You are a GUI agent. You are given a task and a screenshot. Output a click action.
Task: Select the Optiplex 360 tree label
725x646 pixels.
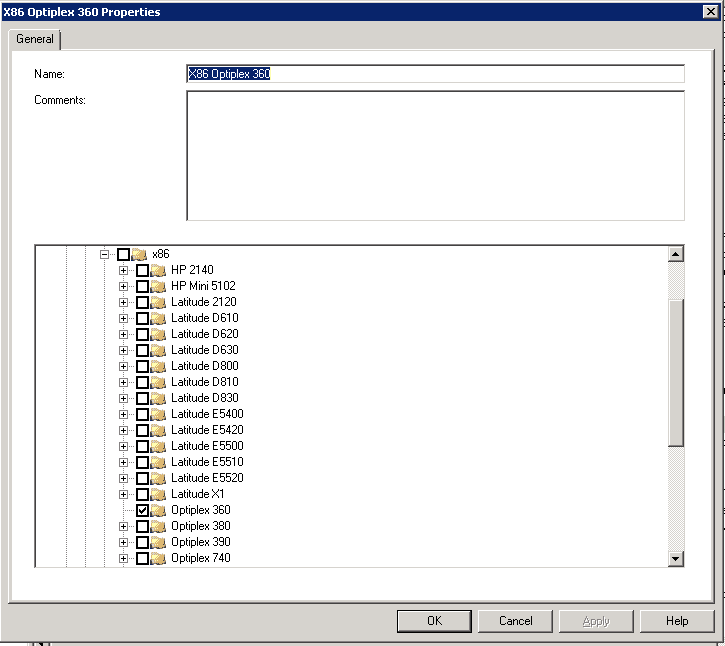point(201,510)
